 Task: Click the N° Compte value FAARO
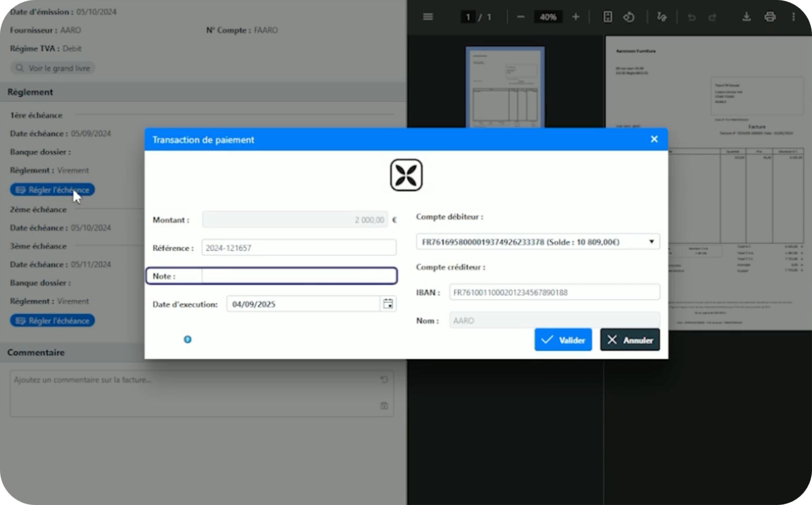tap(266, 30)
